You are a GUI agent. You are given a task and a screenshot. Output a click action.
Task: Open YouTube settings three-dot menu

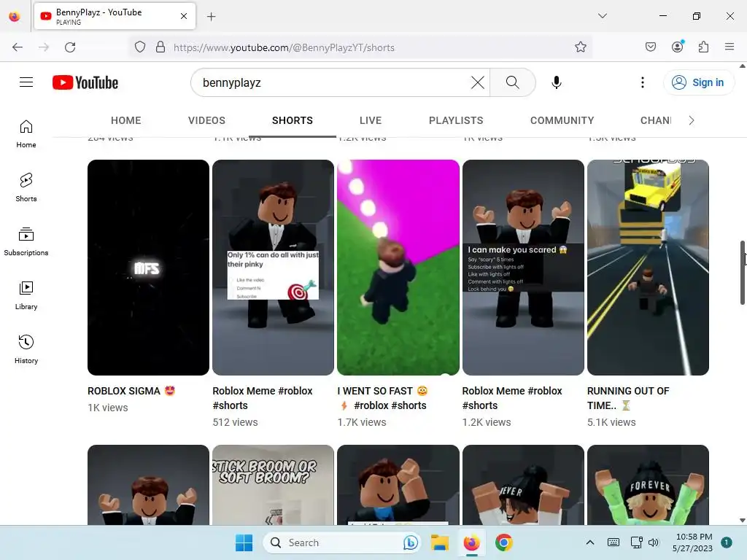pyautogui.click(x=642, y=82)
